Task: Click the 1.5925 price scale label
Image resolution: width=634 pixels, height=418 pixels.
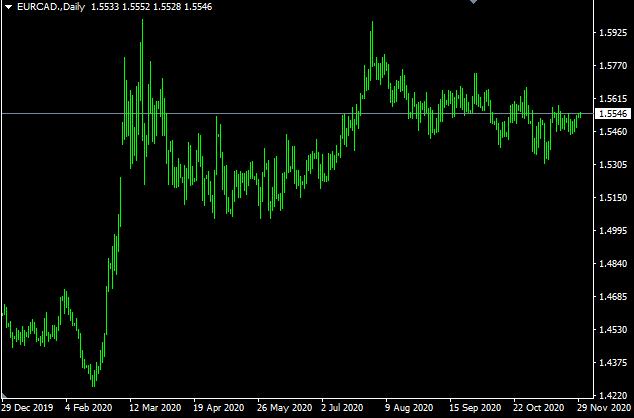Action: [x=613, y=33]
